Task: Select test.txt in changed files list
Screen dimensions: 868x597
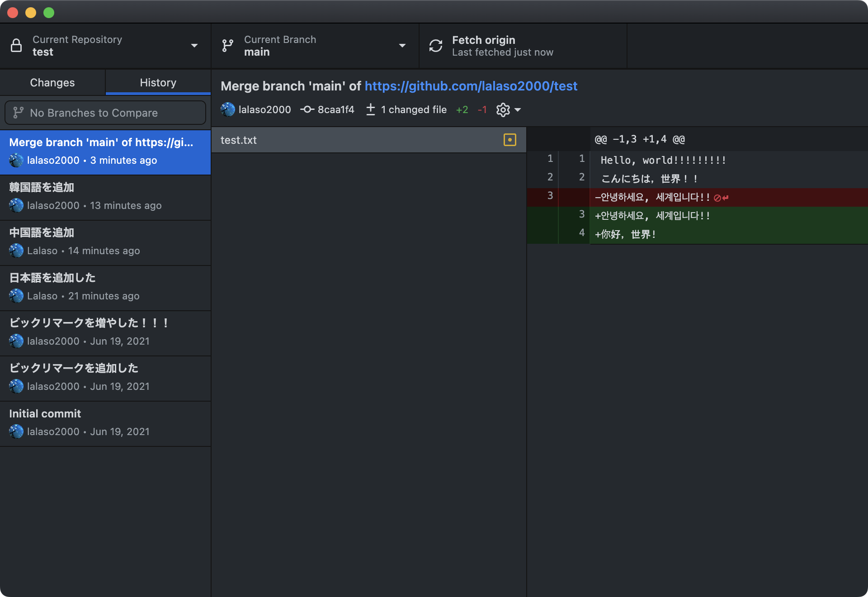Action: (x=353, y=140)
